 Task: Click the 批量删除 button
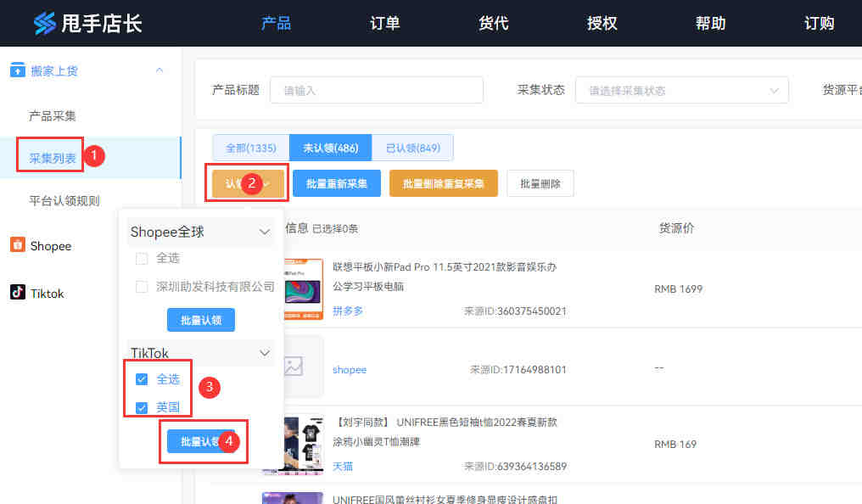click(540, 183)
